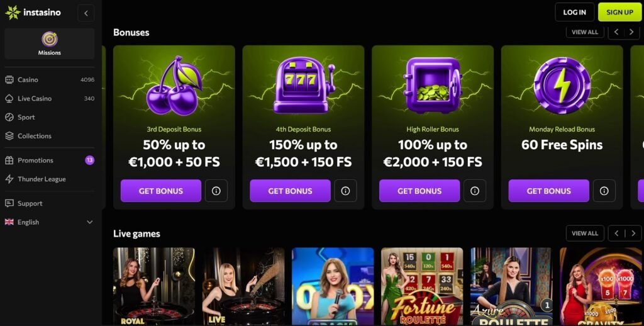This screenshot has width=644, height=326.
Task: Click the instasino star logo
Action: [x=13, y=13]
